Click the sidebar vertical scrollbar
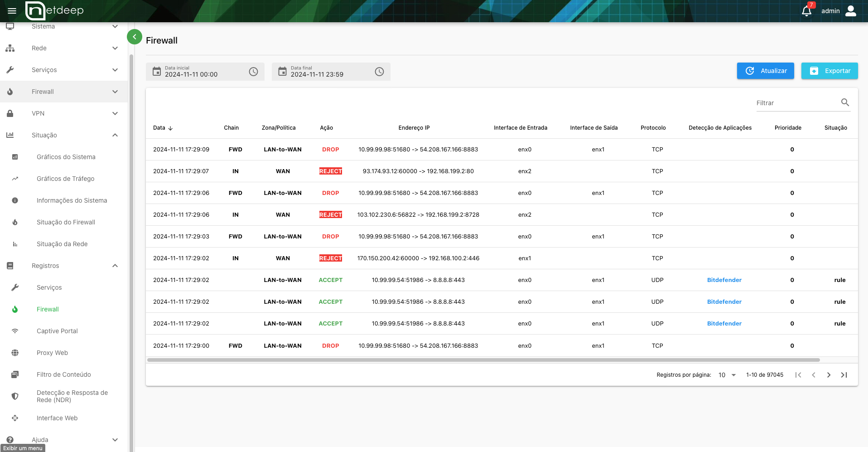 tap(131, 253)
